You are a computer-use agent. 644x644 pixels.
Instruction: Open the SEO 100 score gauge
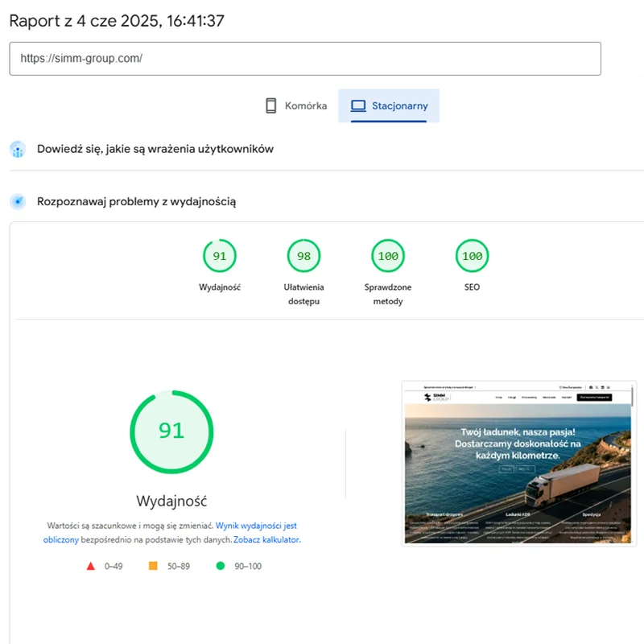[473, 256]
